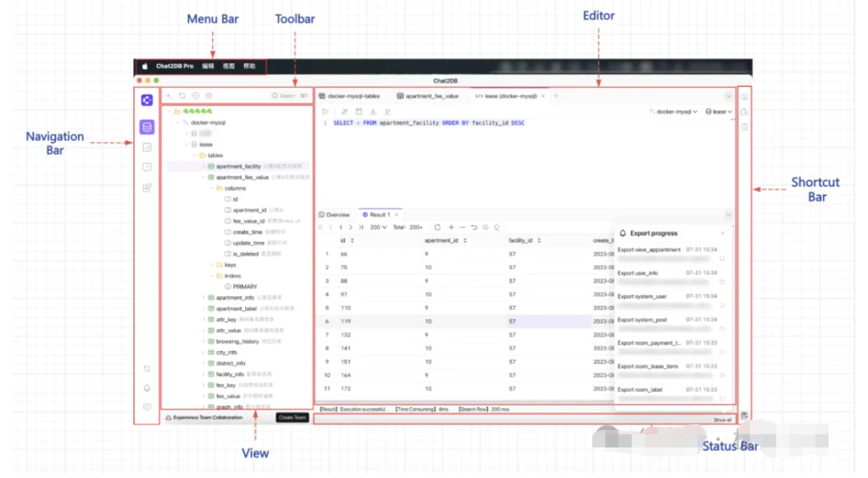Click the run-selected icon in editor toolbar
Screen dimensions: 868x478
click(x=387, y=111)
